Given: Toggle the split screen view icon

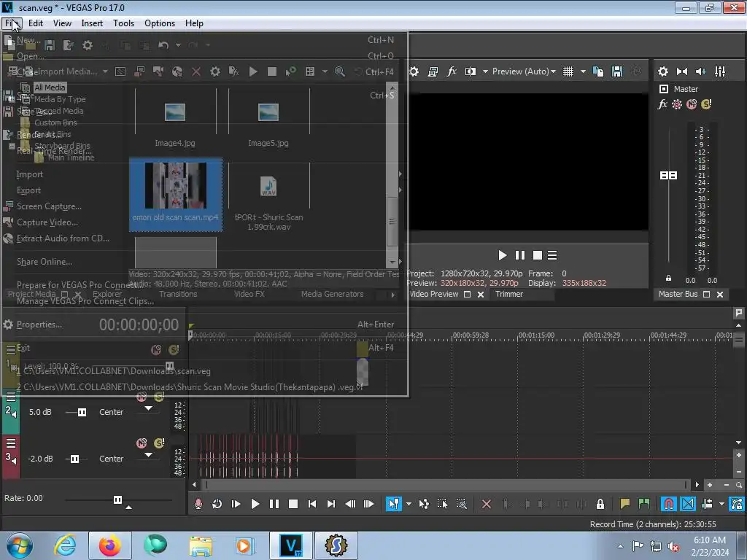Looking at the screenshot, I should tap(471, 71).
